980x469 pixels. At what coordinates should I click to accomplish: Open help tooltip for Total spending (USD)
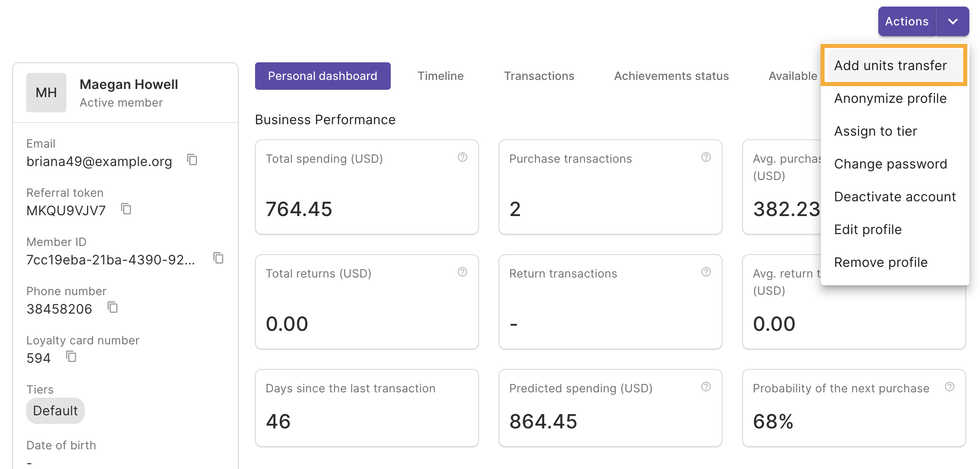(x=463, y=157)
